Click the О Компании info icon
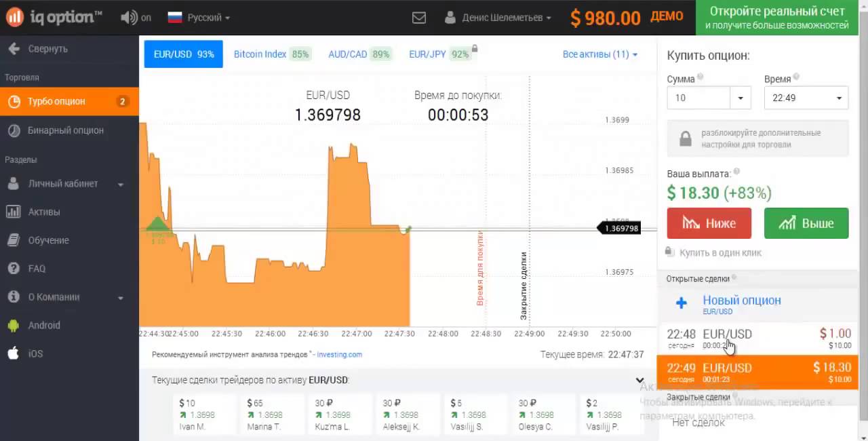The image size is (868, 441). [13, 297]
